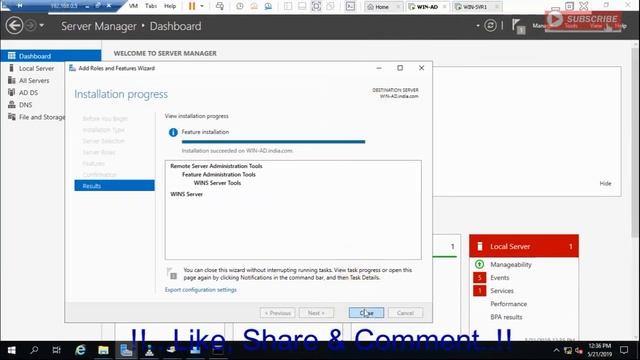The height and width of the screenshot is (360, 640).
Task: Open the notifications flag icon
Action: pos(518,26)
